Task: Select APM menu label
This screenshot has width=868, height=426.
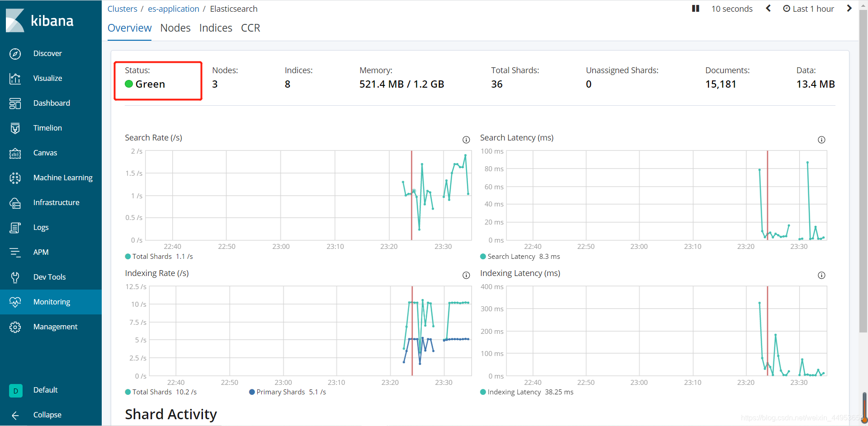Action: 41,253
